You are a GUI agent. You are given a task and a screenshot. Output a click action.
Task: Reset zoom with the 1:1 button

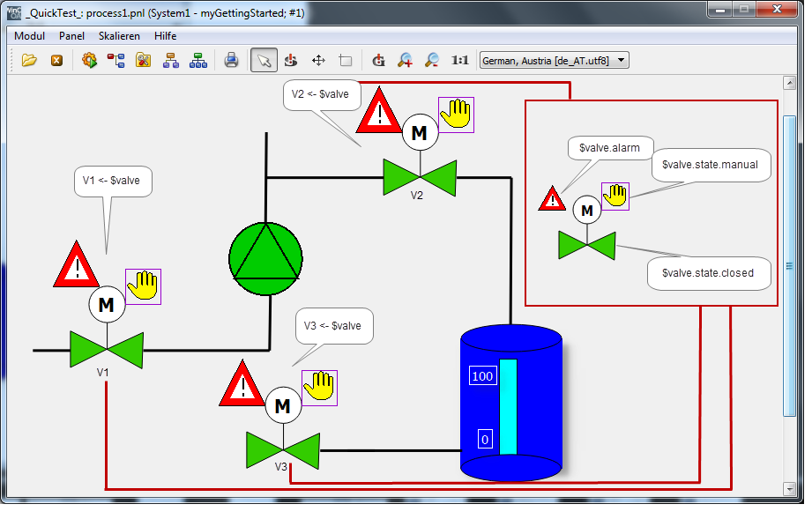click(460, 61)
